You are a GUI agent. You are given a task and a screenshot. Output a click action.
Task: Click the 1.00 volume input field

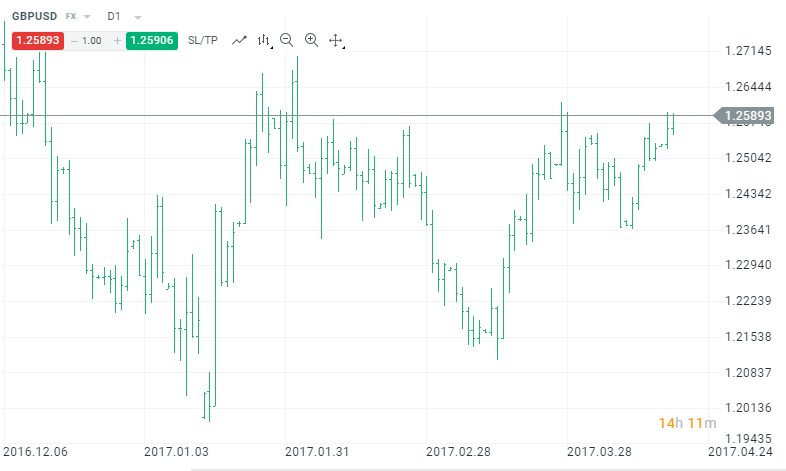[93, 40]
